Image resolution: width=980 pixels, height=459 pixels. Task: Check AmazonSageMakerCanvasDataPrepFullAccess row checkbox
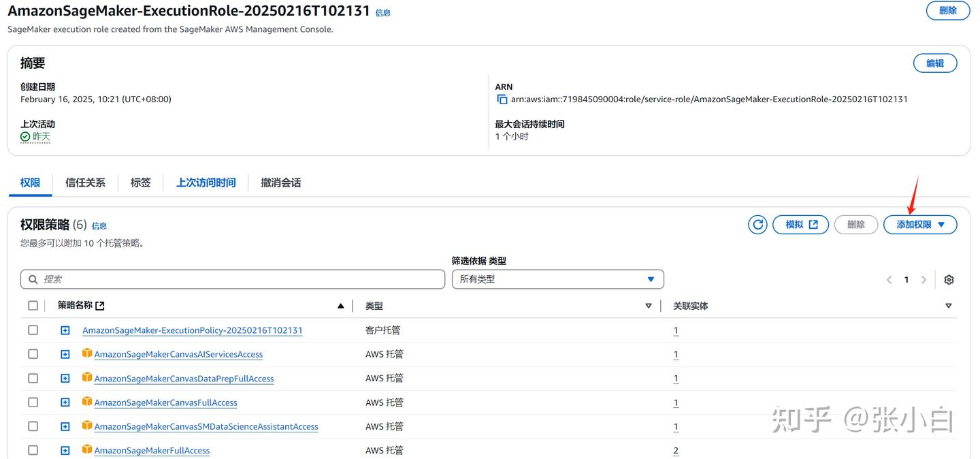pos(33,378)
